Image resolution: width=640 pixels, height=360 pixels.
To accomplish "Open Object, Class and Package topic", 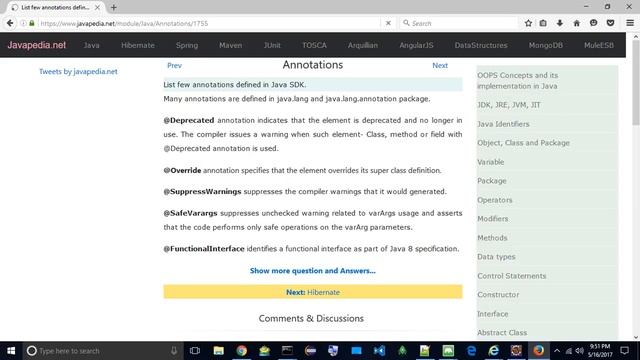I will pyautogui.click(x=523, y=143).
